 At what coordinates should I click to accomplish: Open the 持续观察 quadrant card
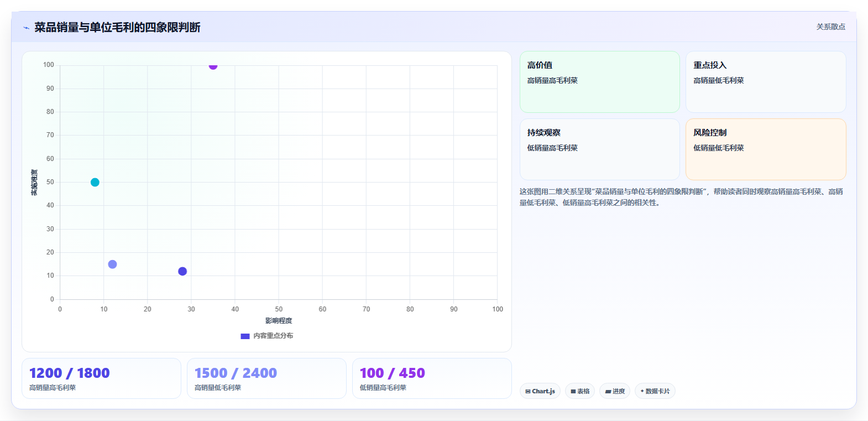[x=600, y=149]
